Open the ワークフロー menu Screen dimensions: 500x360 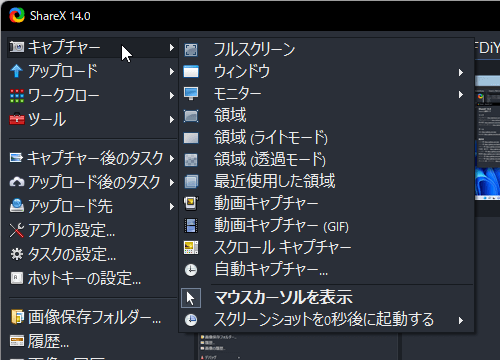[x=92, y=96]
